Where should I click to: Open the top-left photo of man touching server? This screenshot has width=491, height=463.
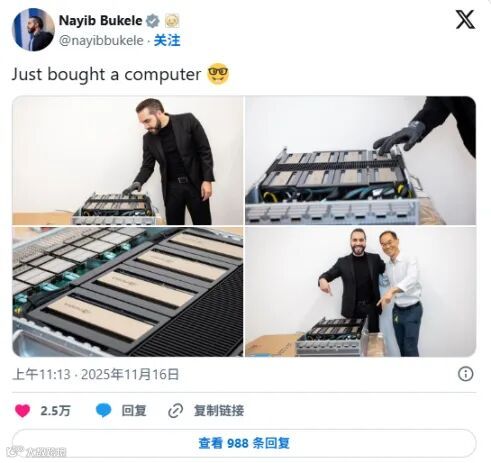coord(128,160)
